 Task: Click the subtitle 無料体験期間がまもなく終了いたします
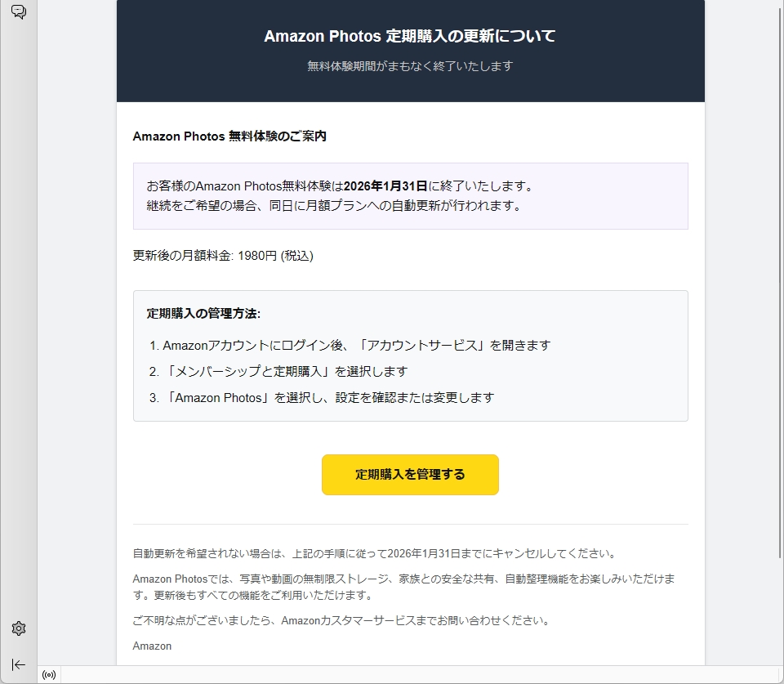coord(410,66)
